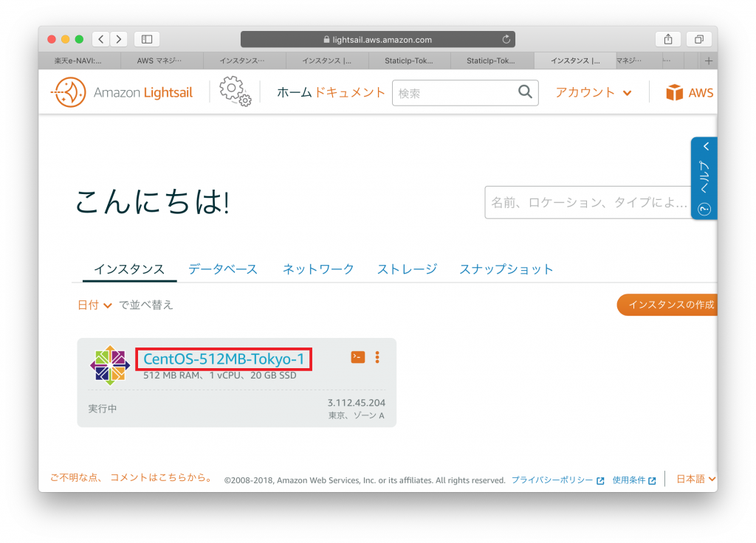Open the 日本語 language selector

tap(696, 479)
